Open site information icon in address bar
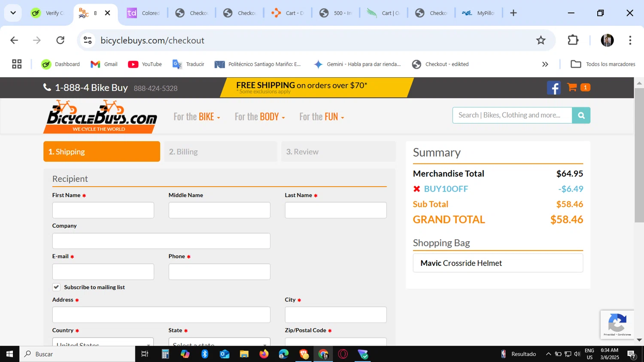This screenshot has width=644, height=362. [x=88, y=40]
